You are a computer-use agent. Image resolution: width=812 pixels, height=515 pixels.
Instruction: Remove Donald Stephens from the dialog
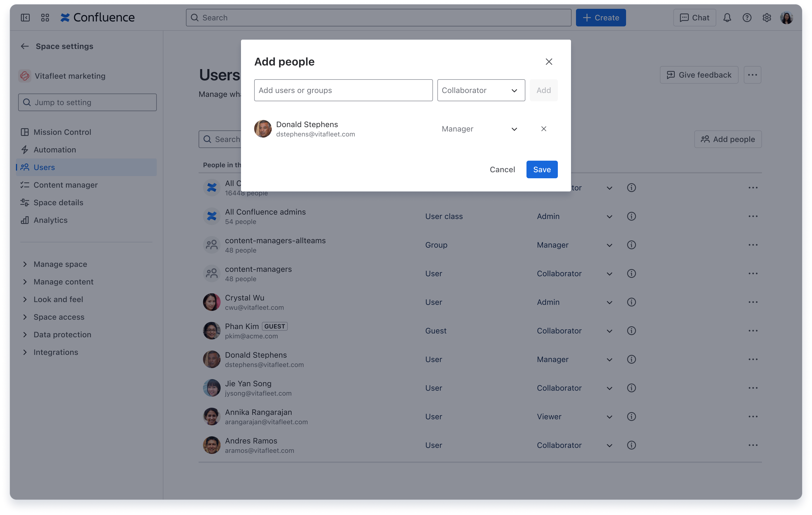click(543, 129)
